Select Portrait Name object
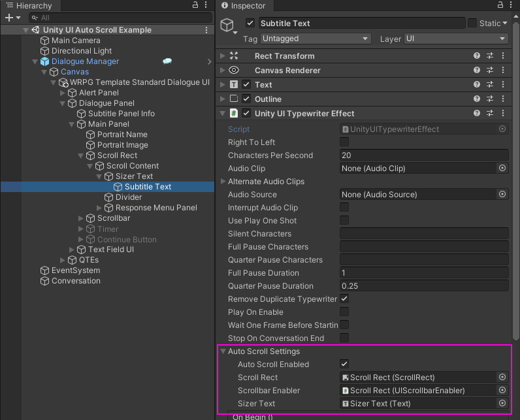520x420 pixels. pos(122,135)
